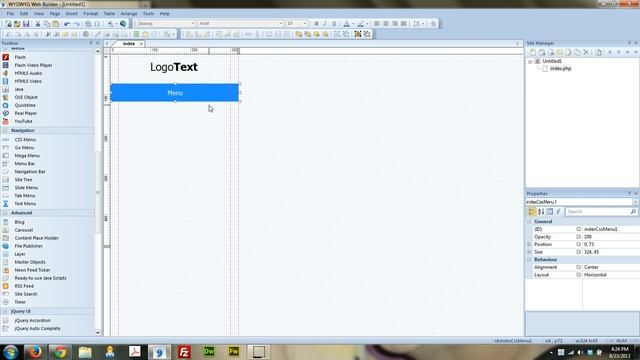Viewport: 640px width, 360px height.
Task: Open the File menu
Action: point(10,13)
